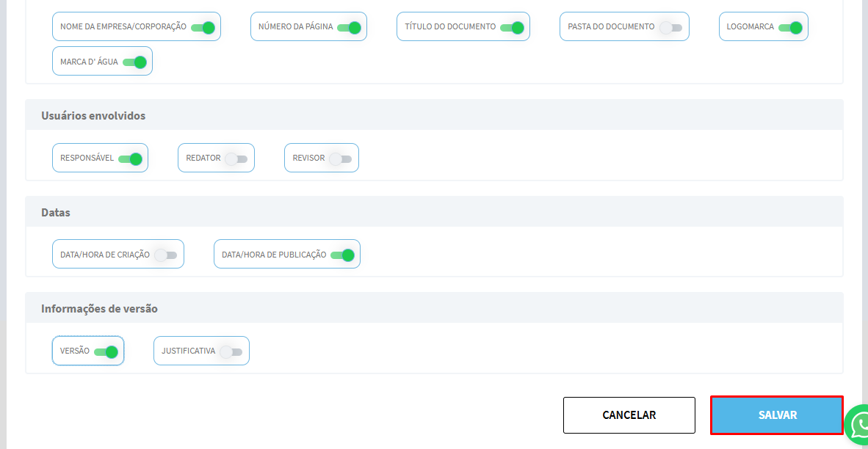Viewport: 868px width, 449px height.
Task: Select the Datas section heading
Action: (56, 213)
